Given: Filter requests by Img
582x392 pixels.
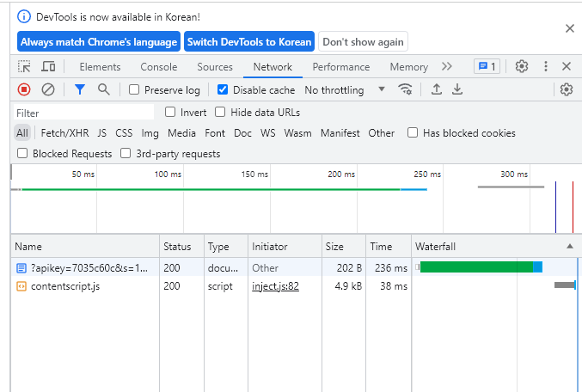Looking at the screenshot, I should [150, 133].
